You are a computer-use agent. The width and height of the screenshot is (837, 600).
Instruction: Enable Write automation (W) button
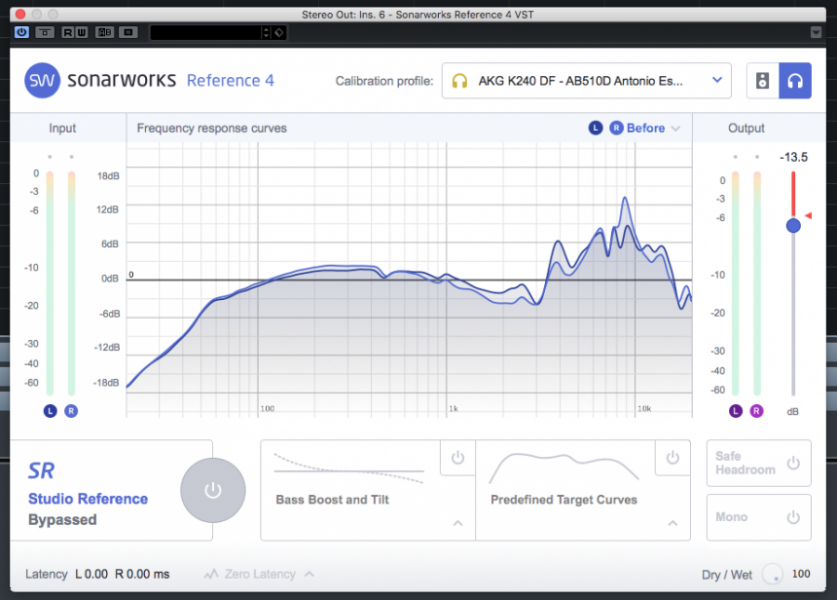point(81,32)
